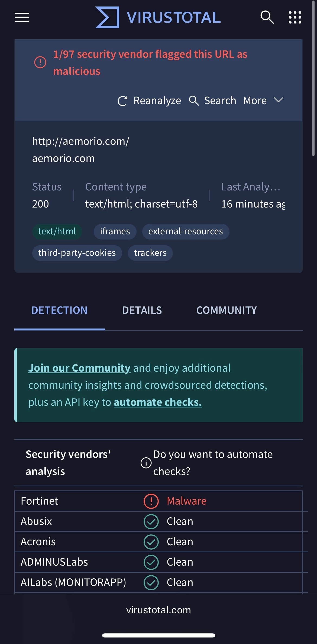
Task: Click the red warning alert icon
Action: click(x=40, y=62)
